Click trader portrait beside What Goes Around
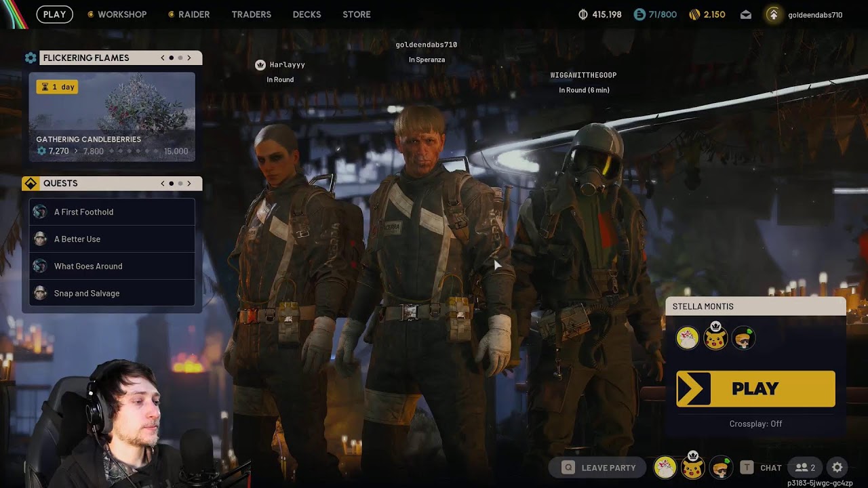868x488 pixels. pos(40,266)
